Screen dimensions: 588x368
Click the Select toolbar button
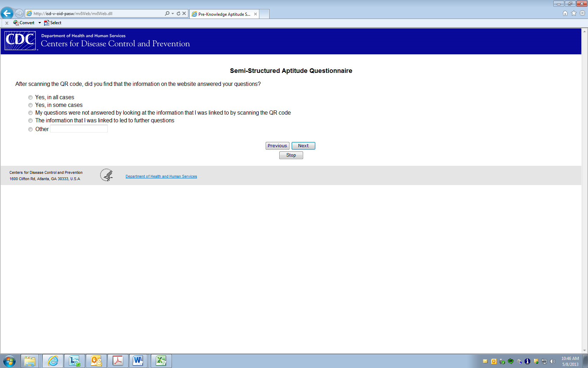point(52,23)
